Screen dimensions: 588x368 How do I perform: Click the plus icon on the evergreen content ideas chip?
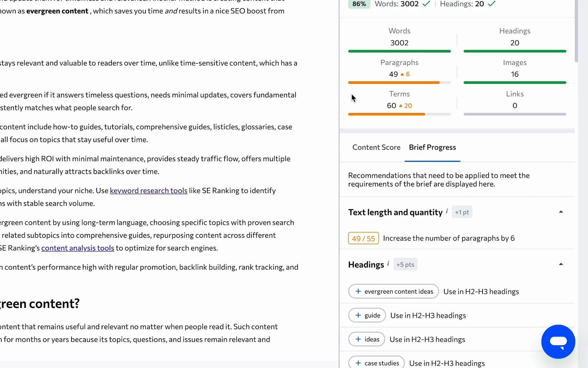(x=358, y=291)
